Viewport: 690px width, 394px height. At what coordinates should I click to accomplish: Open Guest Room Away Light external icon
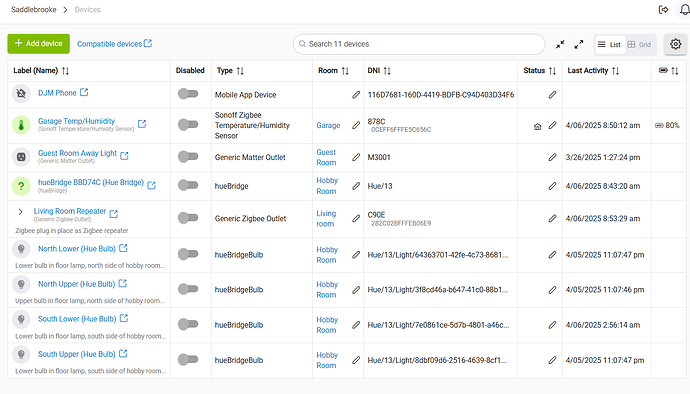point(125,155)
